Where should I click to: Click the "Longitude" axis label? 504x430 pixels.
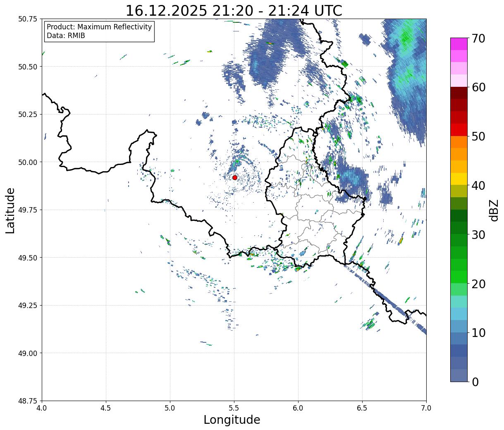point(232,420)
